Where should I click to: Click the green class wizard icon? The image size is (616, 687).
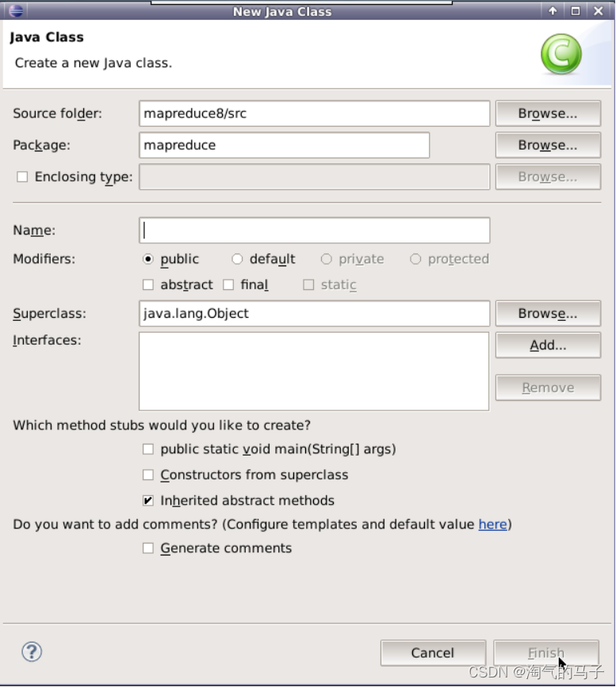pyautogui.click(x=561, y=54)
